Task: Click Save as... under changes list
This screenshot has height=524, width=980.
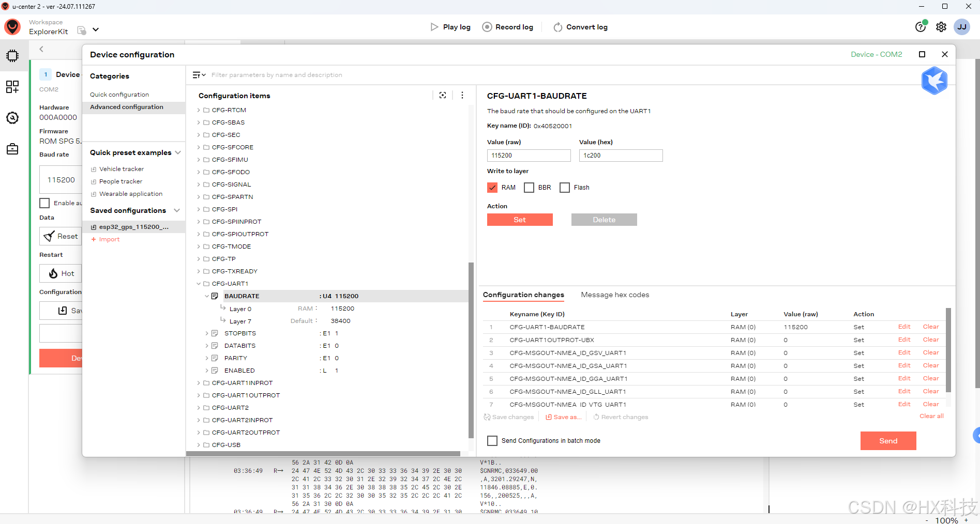Action: pyautogui.click(x=564, y=417)
